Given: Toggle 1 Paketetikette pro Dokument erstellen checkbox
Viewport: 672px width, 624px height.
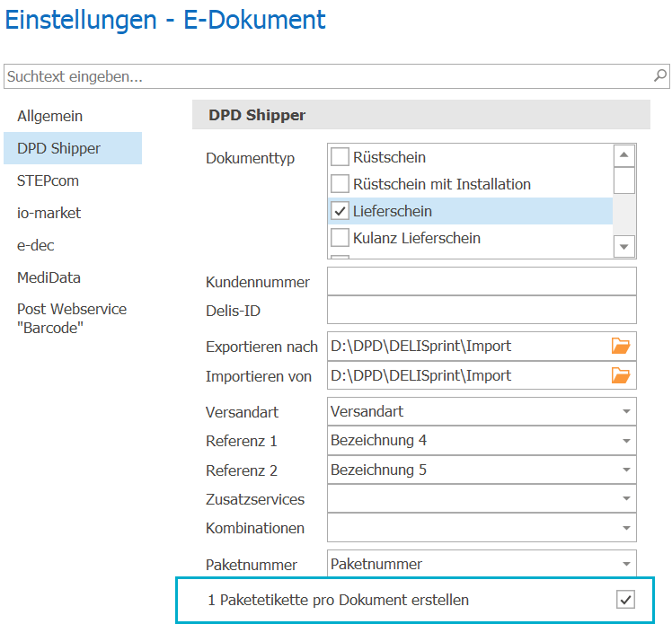Looking at the screenshot, I should click(x=625, y=600).
